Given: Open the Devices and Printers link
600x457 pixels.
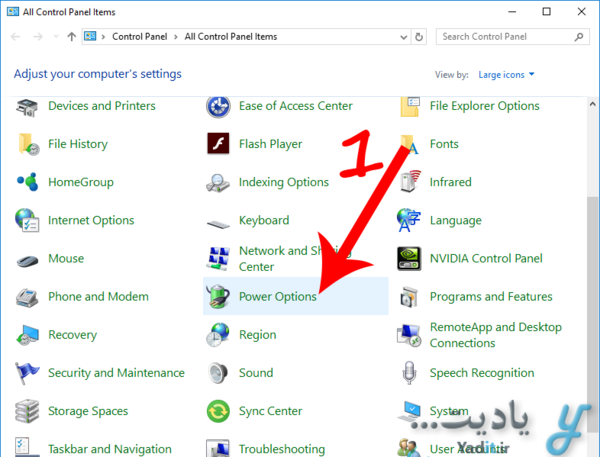Looking at the screenshot, I should [x=102, y=106].
